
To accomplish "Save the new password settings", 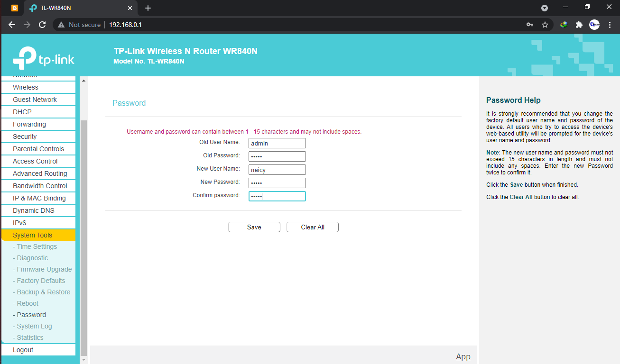I will (254, 227).
